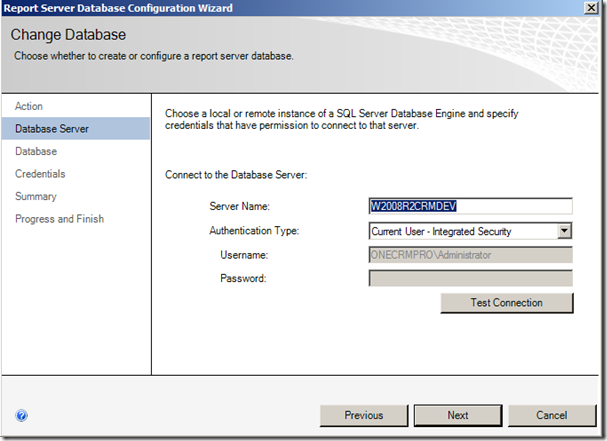Select the highlighted Database Server step
The height and width of the screenshot is (441, 607).
click(x=52, y=128)
